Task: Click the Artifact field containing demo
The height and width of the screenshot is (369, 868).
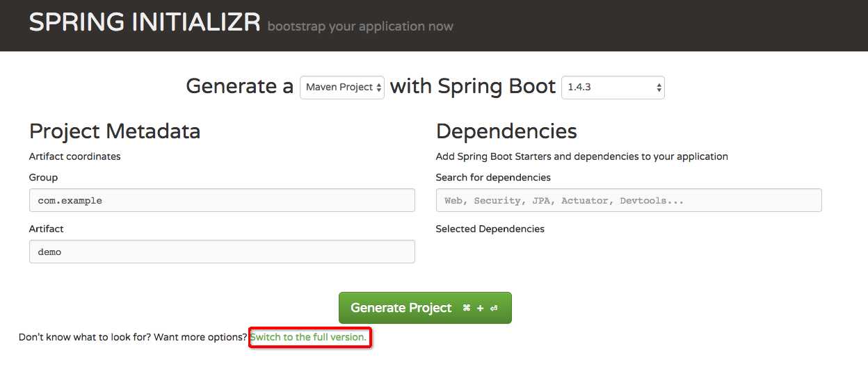Action: click(x=222, y=252)
